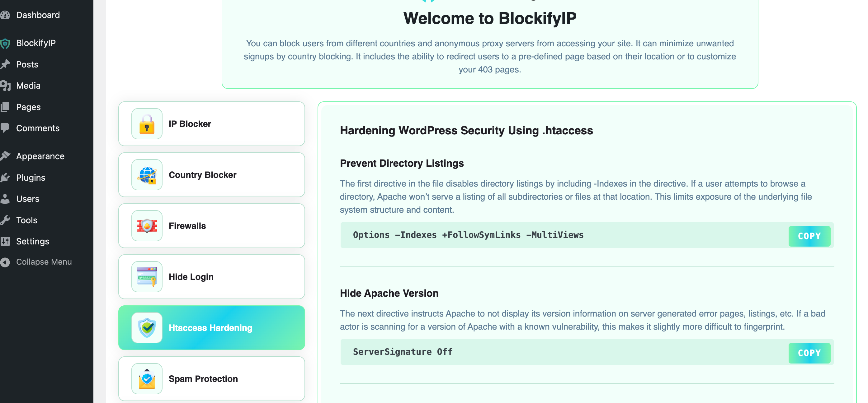Click the 'Hide Apache Version' heading
Viewport: 868px width, 403px height.
tap(389, 293)
